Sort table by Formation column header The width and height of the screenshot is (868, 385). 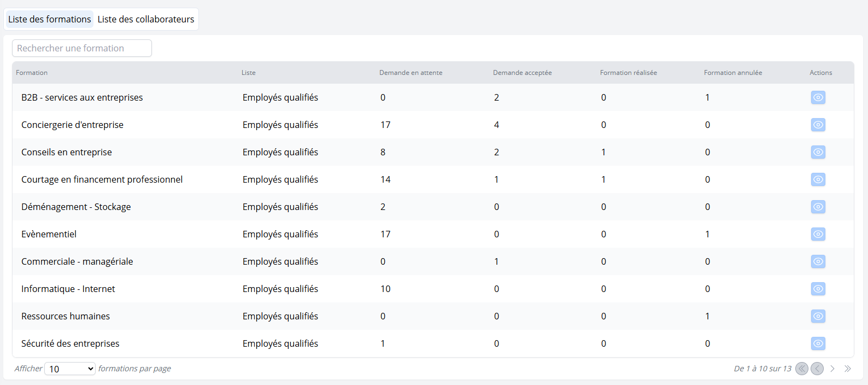click(x=32, y=73)
